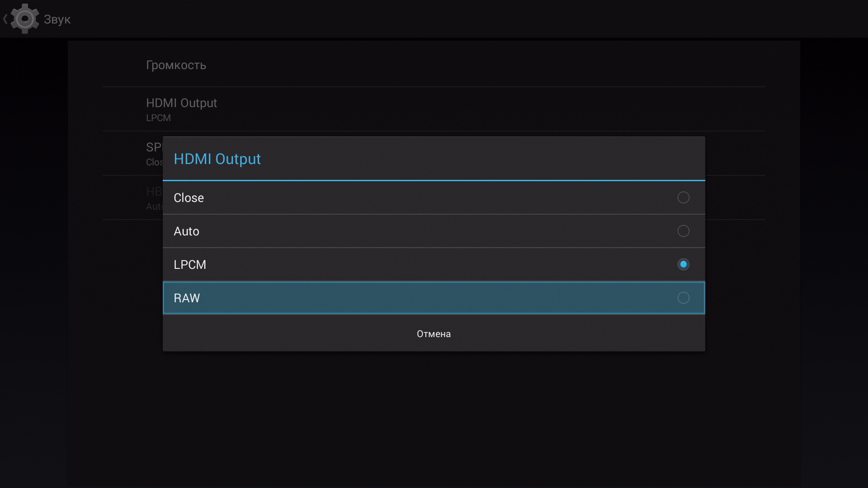
Task: Click the Звук header title
Action: [x=57, y=19]
